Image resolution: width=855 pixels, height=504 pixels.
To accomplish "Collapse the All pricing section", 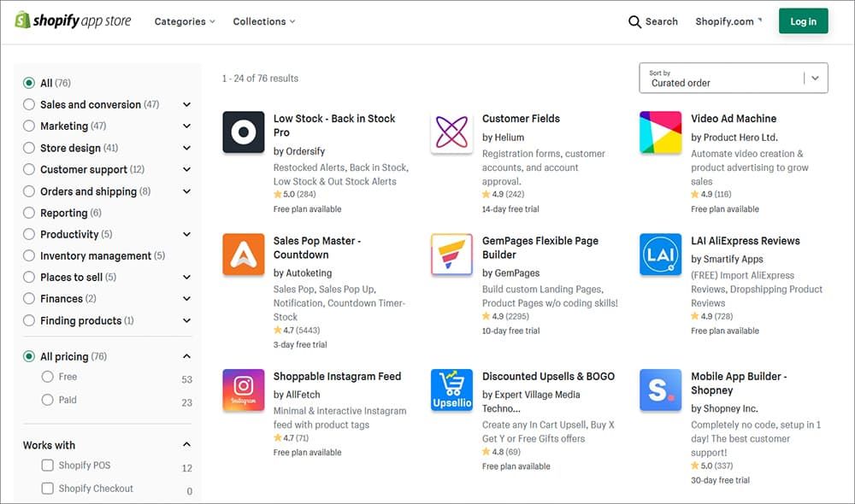I will (186, 356).
